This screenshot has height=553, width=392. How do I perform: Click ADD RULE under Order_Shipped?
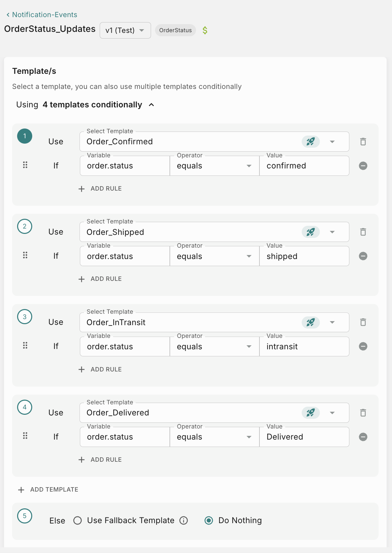pyautogui.click(x=100, y=279)
